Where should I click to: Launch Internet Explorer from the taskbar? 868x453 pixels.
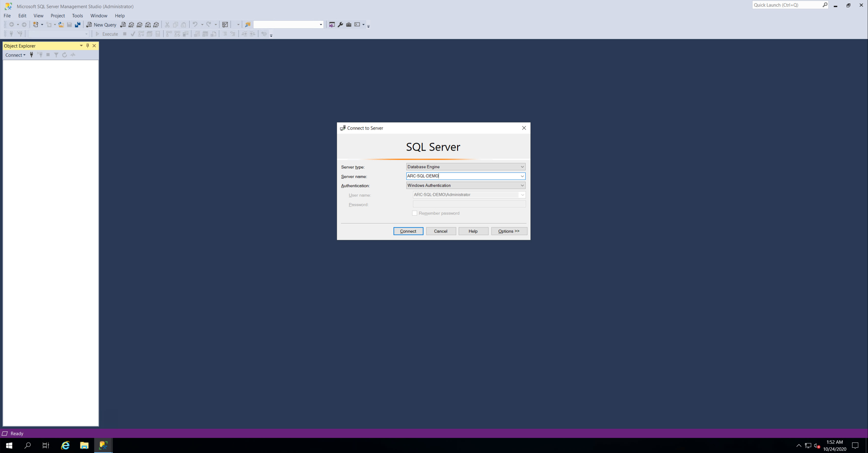(x=65, y=446)
